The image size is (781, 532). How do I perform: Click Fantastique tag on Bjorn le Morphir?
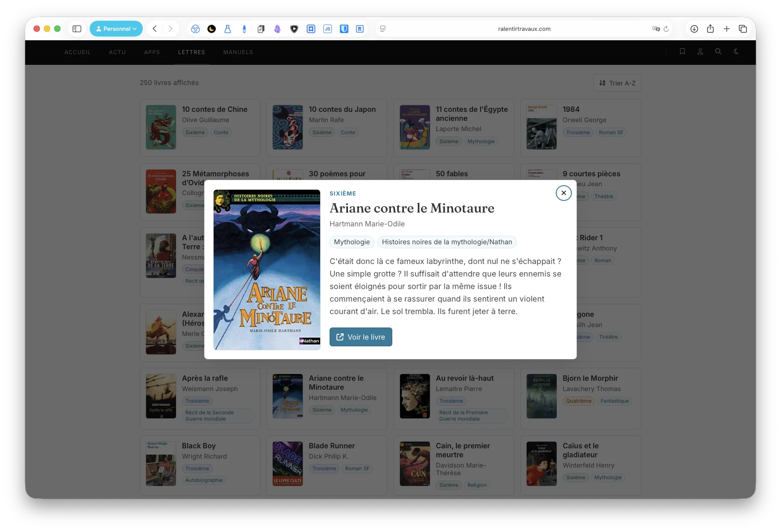[x=614, y=401]
